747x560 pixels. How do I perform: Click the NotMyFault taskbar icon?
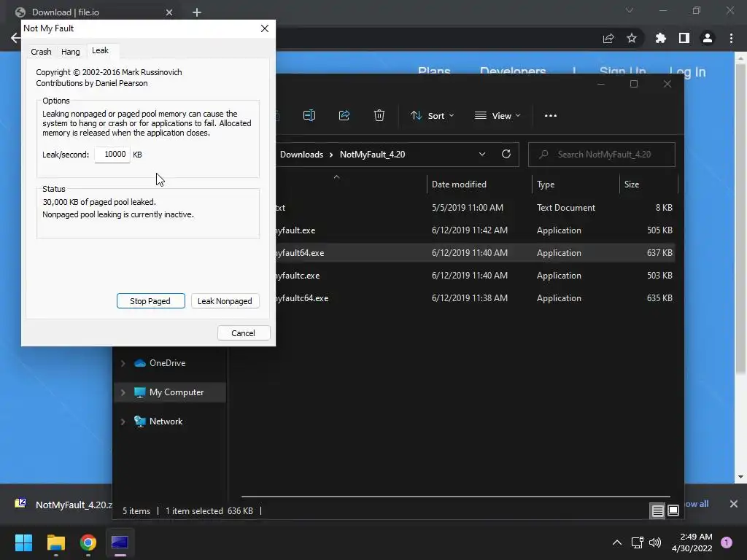tap(120, 542)
